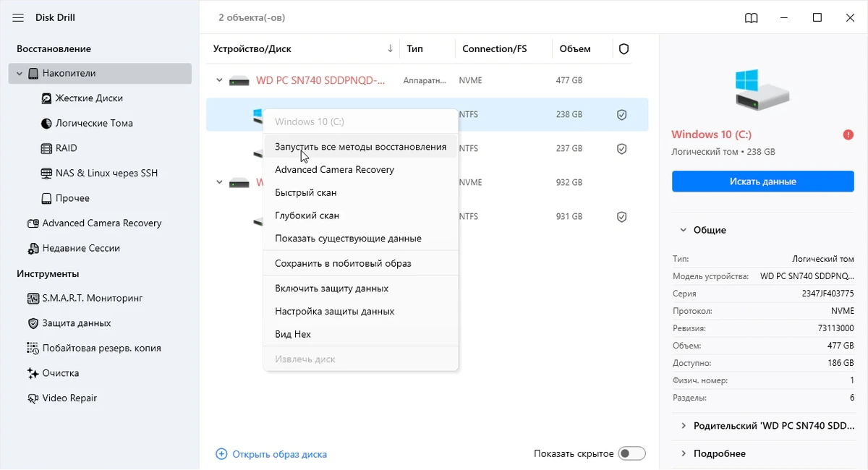This screenshot has height=470, width=868.
Task: Click shield icon on 238 GB row
Action: pos(621,114)
